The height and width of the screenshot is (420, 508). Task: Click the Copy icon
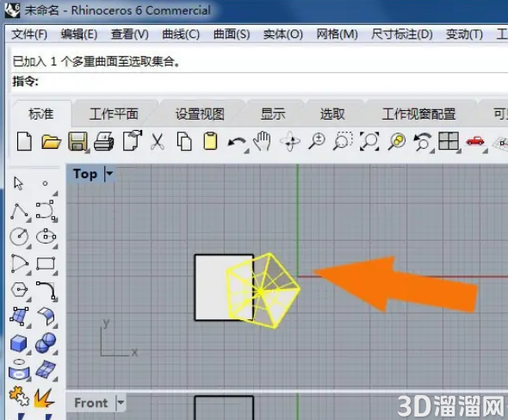click(x=184, y=141)
